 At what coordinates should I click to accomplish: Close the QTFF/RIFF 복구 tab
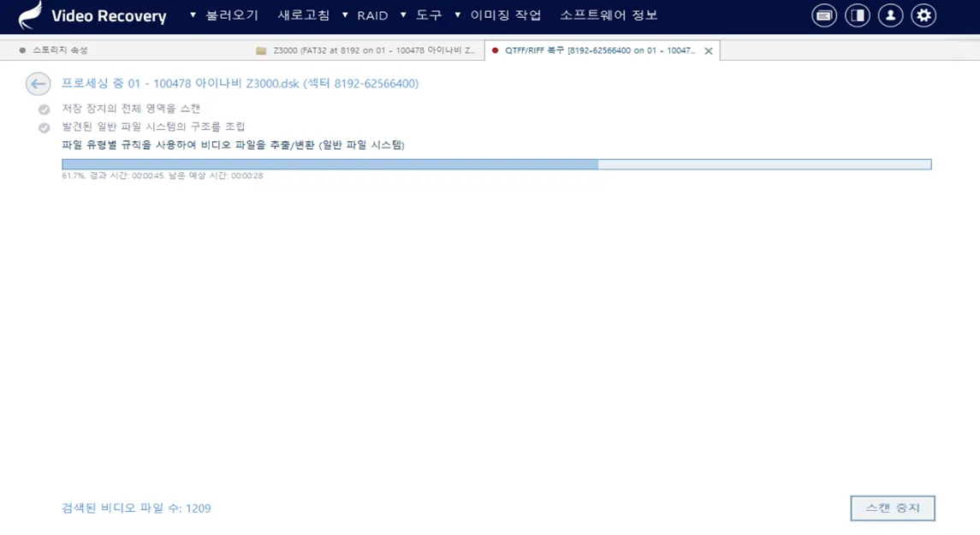(708, 51)
